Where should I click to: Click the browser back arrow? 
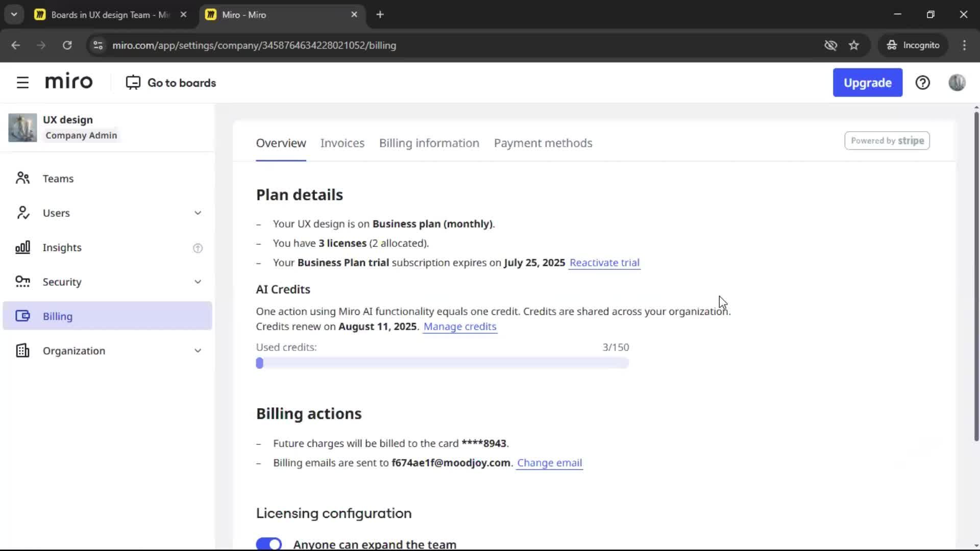pos(15,45)
